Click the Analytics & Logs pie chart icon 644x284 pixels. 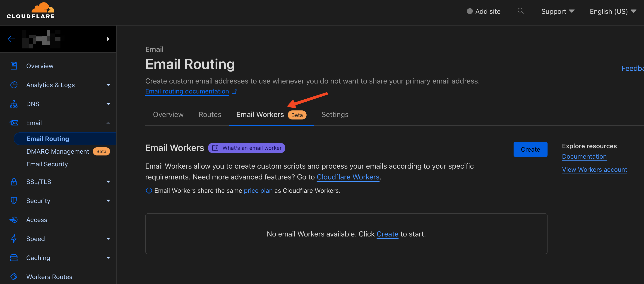14,85
